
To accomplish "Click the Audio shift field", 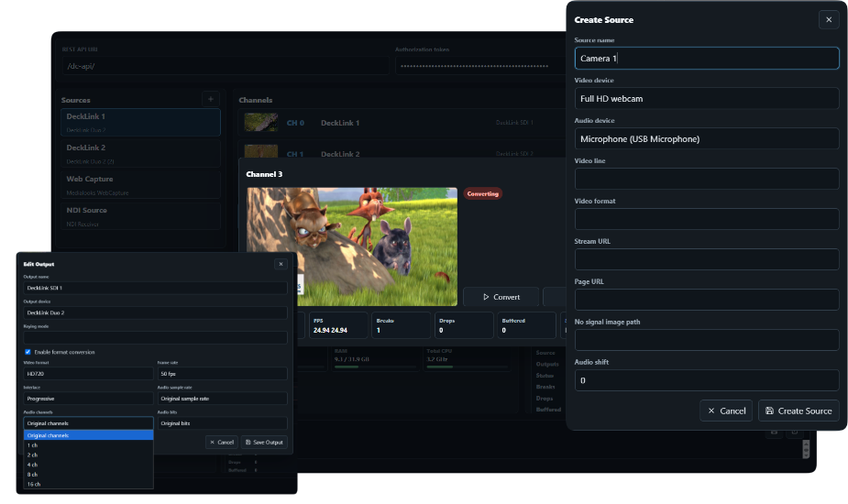I will (706, 380).
